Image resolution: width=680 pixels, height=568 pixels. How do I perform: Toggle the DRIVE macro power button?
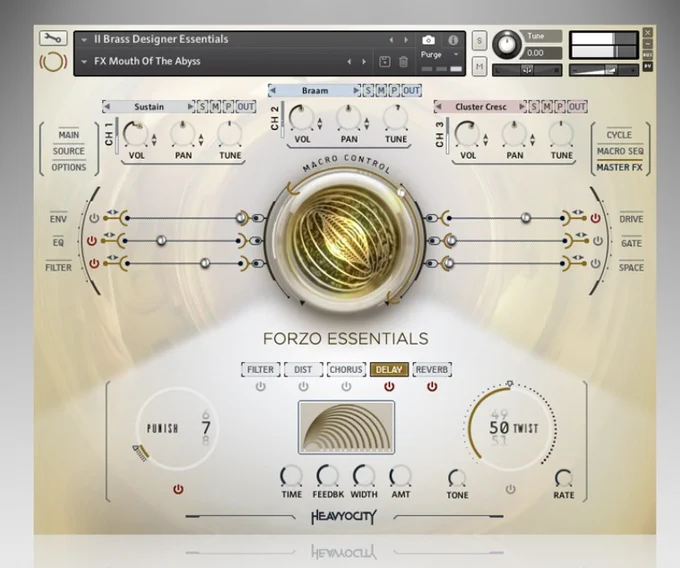595,218
